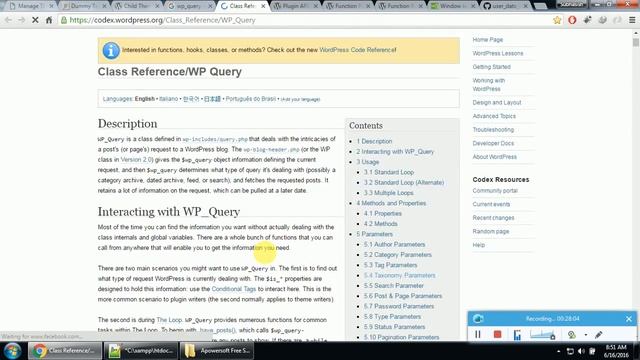
Task: Jump to 3.1 Standard Loop
Action: coord(389,172)
